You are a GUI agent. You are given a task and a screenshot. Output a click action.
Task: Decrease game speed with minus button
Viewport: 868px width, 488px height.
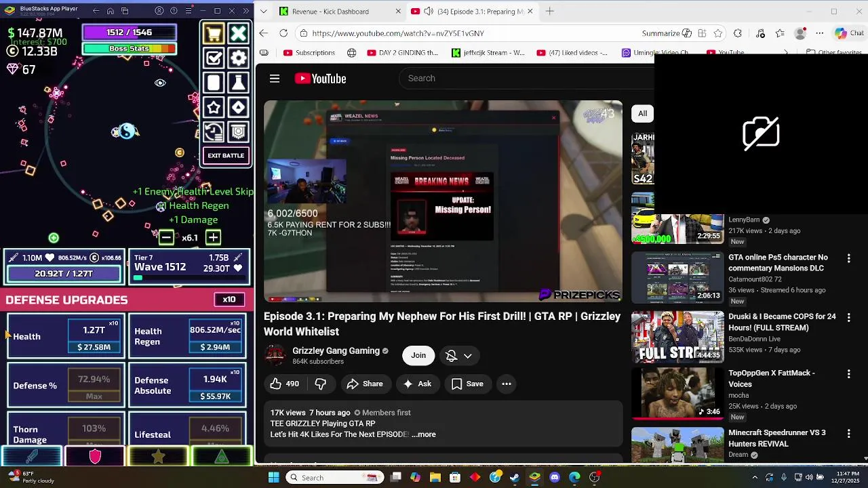[165, 237]
